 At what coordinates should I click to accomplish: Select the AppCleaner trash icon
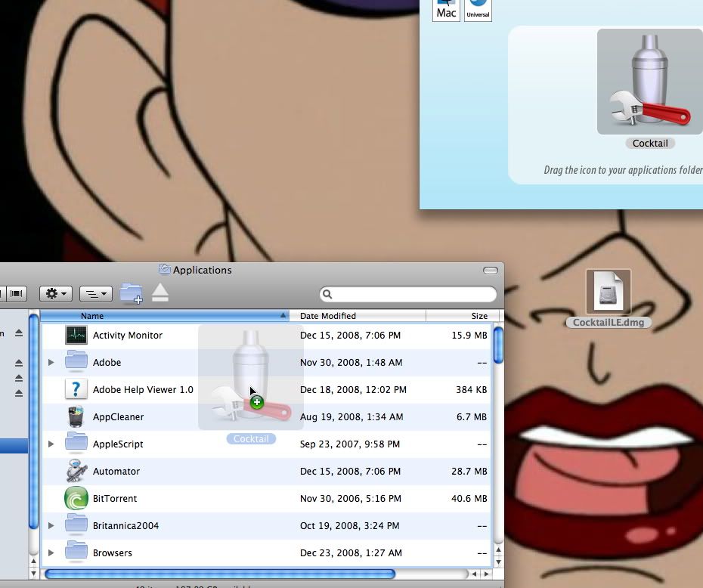[76, 416]
